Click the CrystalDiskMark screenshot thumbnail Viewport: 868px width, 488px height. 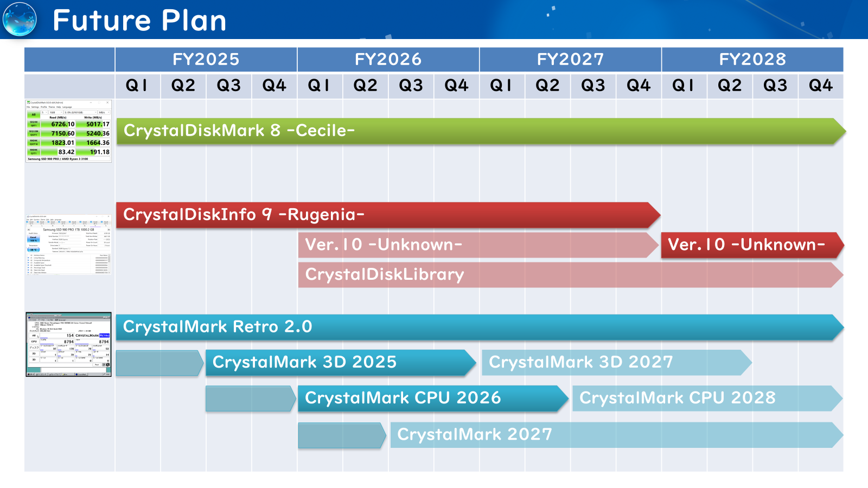pyautogui.click(x=68, y=131)
